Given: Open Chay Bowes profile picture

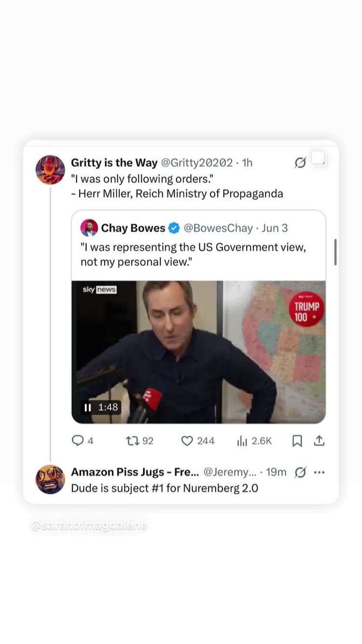Looking at the screenshot, I should pos(89,228).
